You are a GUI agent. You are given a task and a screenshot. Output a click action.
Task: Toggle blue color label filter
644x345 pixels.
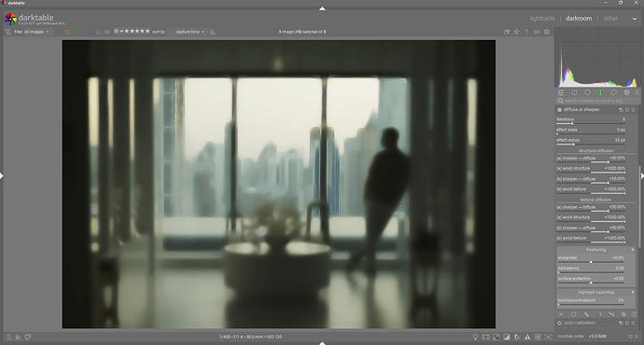click(83, 32)
